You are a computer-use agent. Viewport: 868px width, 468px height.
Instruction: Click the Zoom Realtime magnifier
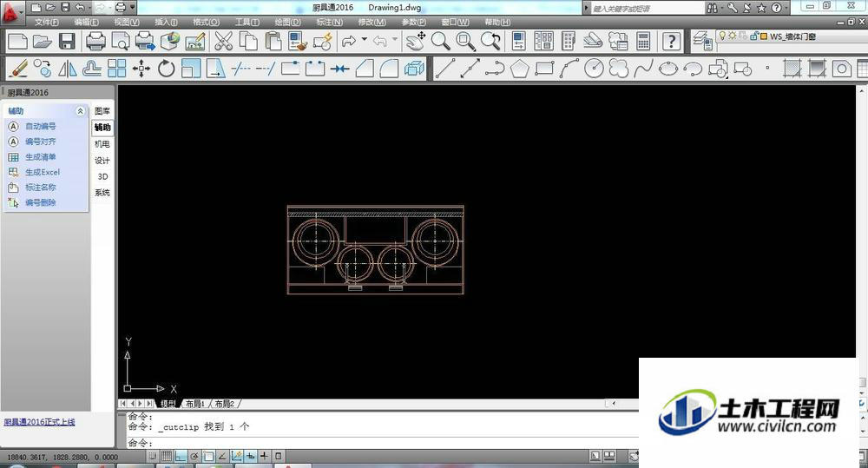441,41
